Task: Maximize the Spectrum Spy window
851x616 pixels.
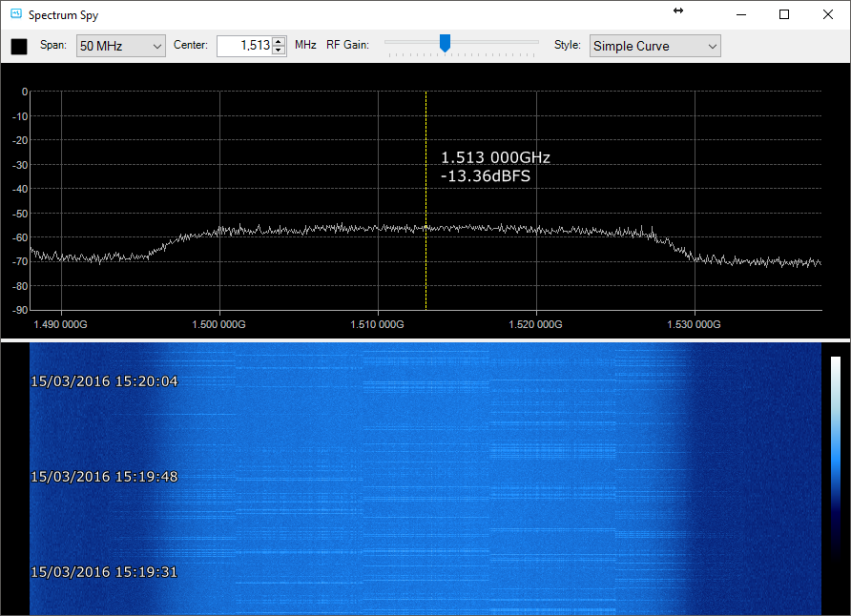Action: coord(784,14)
